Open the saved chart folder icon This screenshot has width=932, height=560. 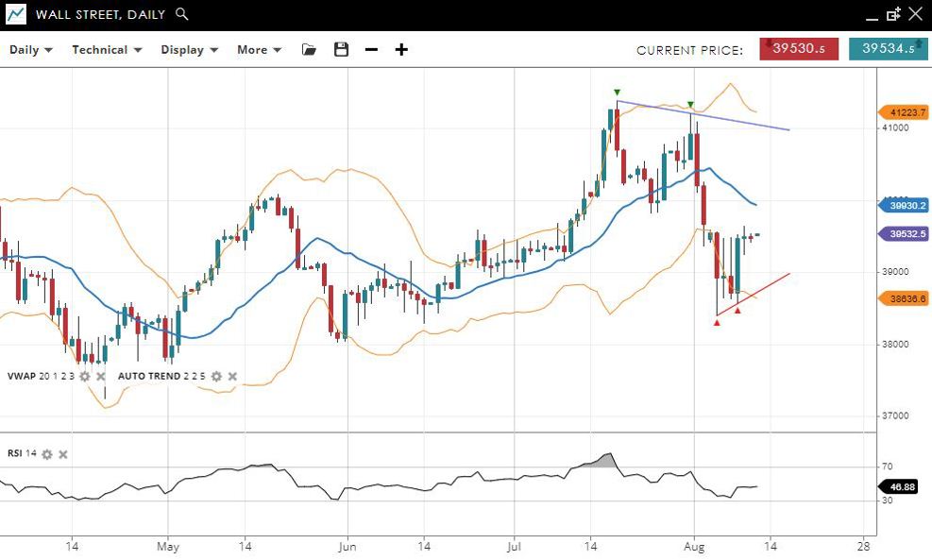[x=309, y=50]
